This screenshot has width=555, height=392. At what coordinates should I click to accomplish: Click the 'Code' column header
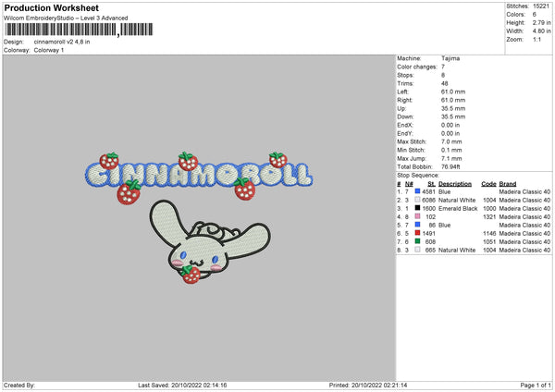click(488, 184)
